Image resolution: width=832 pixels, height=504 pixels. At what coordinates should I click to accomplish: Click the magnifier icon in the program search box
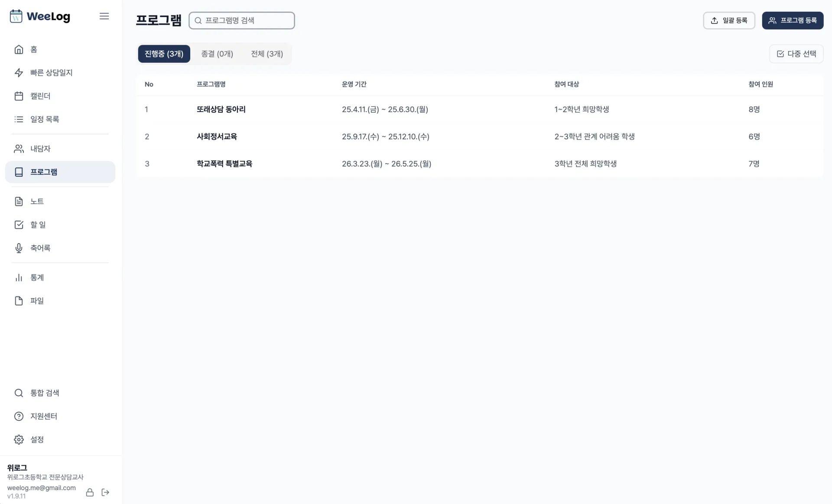coord(198,20)
